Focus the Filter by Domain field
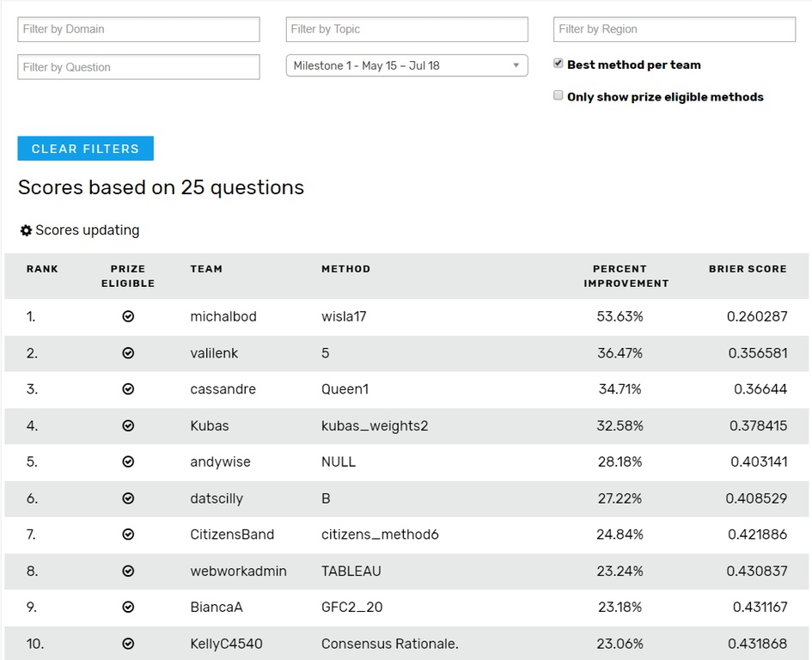This screenshot has width=812, height=660. tap(138, 29)
